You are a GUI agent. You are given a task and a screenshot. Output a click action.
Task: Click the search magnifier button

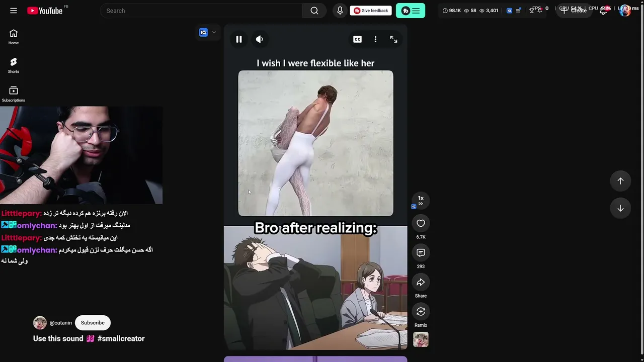click(314, 11)
